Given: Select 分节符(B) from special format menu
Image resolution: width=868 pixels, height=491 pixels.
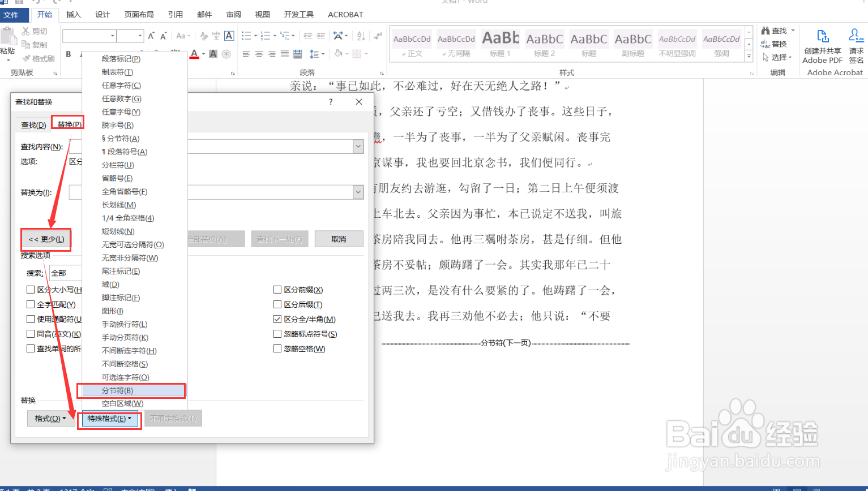Looking at the screenshot, I should pyautogui.click(x=134, y=390).
